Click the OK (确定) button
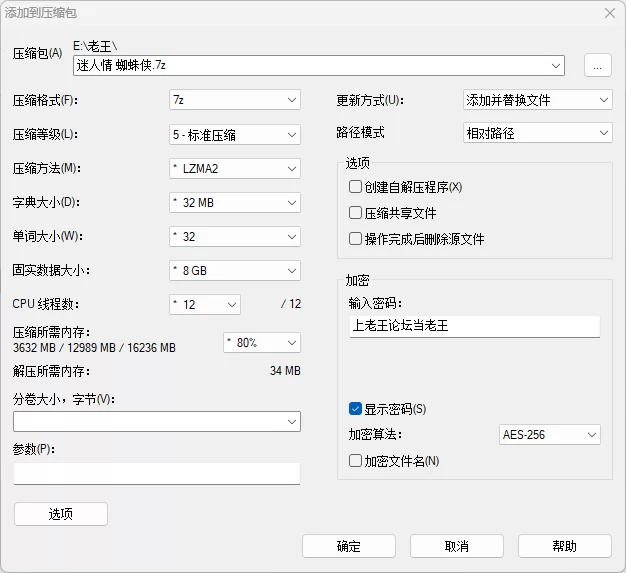The height and width of the screenshot is (573, 626). coord(349,546)
